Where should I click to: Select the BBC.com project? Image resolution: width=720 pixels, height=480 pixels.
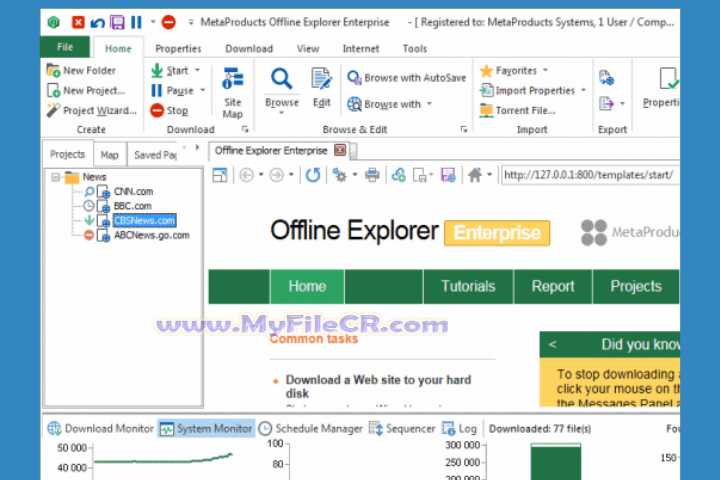(132, 206)
